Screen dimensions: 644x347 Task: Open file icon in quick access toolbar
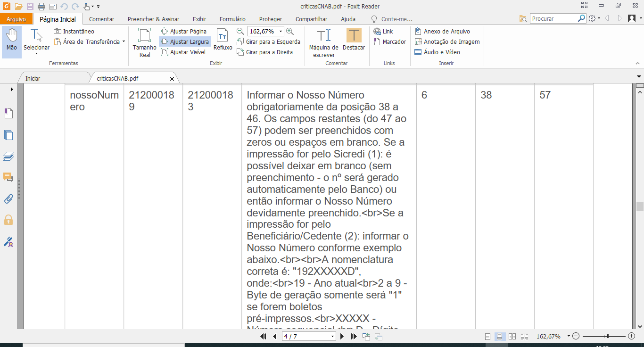tap(18, 7)
